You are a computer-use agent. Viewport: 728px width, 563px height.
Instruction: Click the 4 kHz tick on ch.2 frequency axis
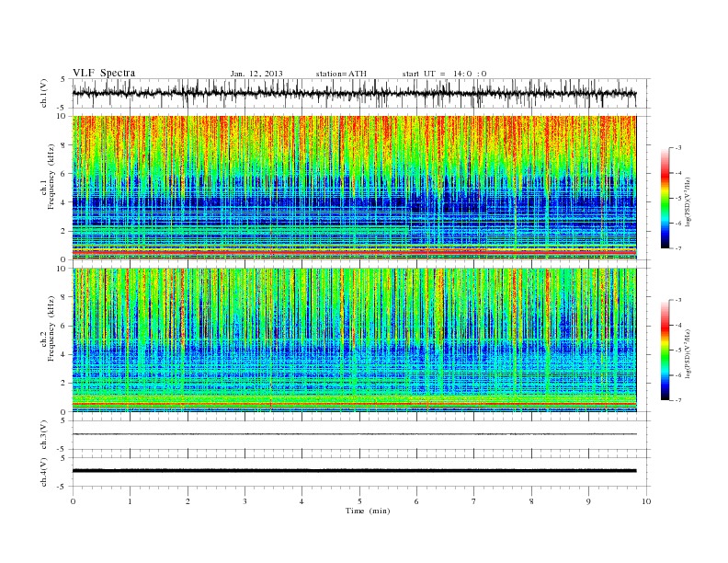coord(64,355)
